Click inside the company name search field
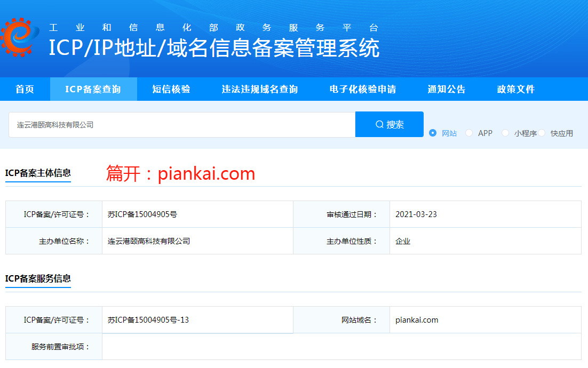Screen dimensions: 588x368 point(181,124)
